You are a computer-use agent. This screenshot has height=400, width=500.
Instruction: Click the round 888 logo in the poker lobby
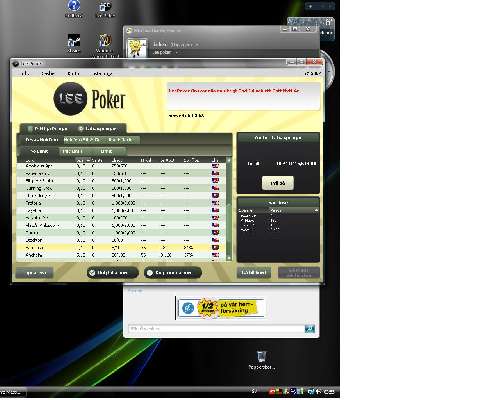pos(70,99)
